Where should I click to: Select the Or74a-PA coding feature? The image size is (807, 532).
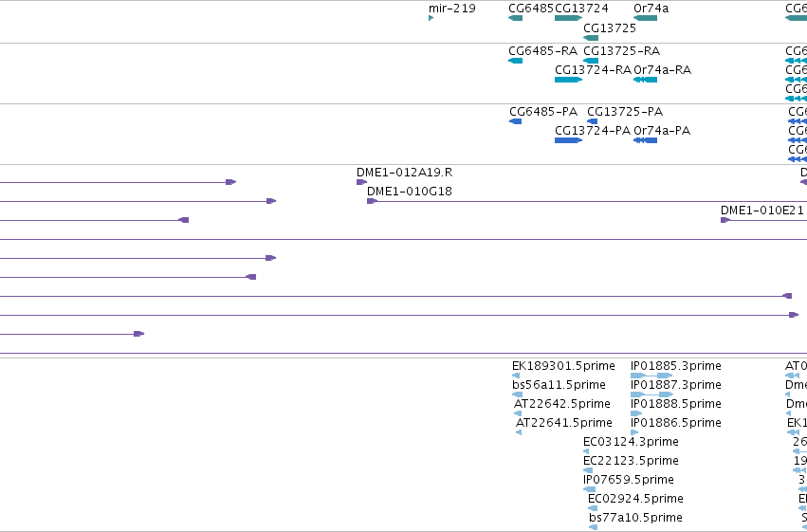pyautogui.click(x=646, y=140)
